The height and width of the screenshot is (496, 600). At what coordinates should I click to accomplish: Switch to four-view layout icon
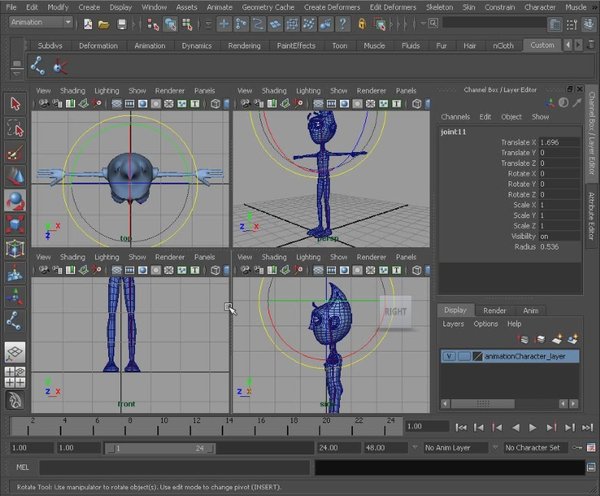(14, 376)
